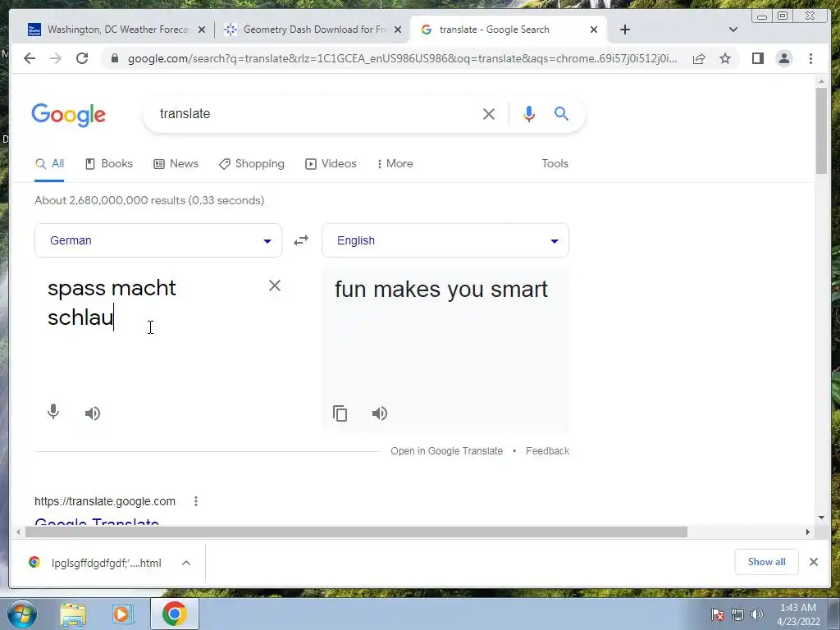Viewport: 840px width, 630px height.
Task: Open the English target language dropdown
Action: (445, 240)
